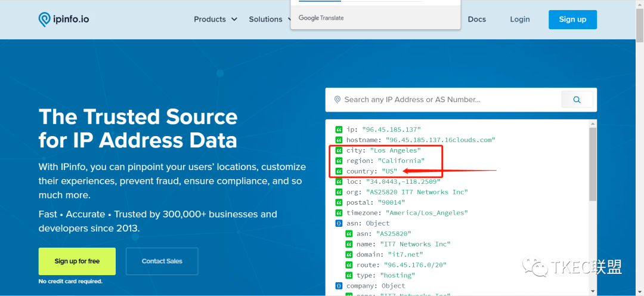Viewport: 644px width, 296px height.
Task: Select the domain value "it7.net"
Action: click(x=405, y=254)
